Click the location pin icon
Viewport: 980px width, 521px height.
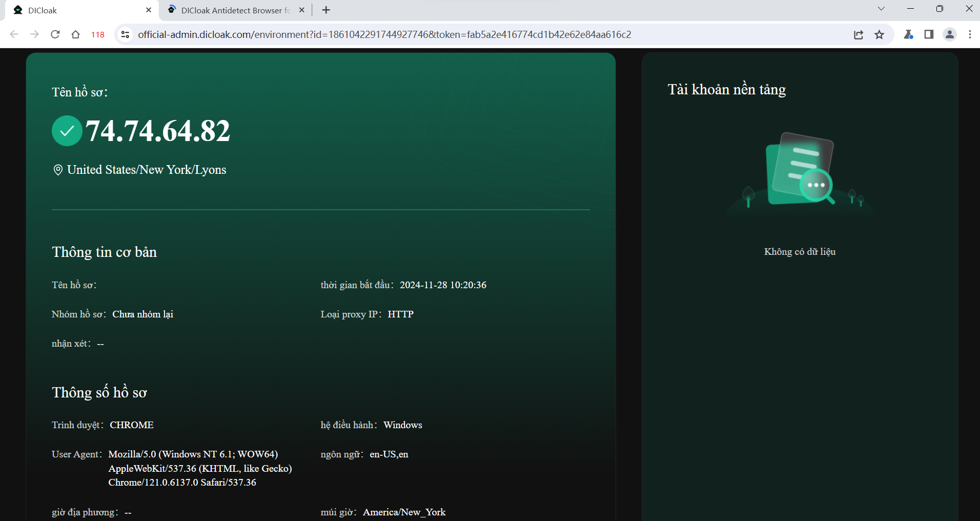[x=58, y=170]
